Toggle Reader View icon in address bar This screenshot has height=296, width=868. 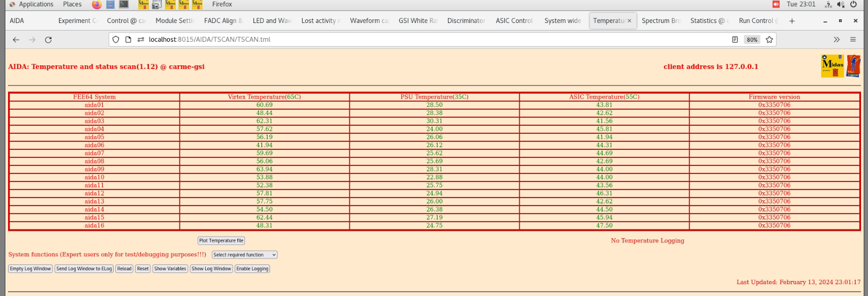click(x=735, y=40)
